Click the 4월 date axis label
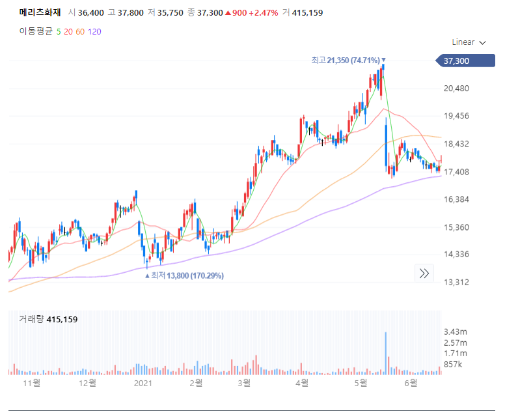505x420 pixels. click(x=302, y=383)
